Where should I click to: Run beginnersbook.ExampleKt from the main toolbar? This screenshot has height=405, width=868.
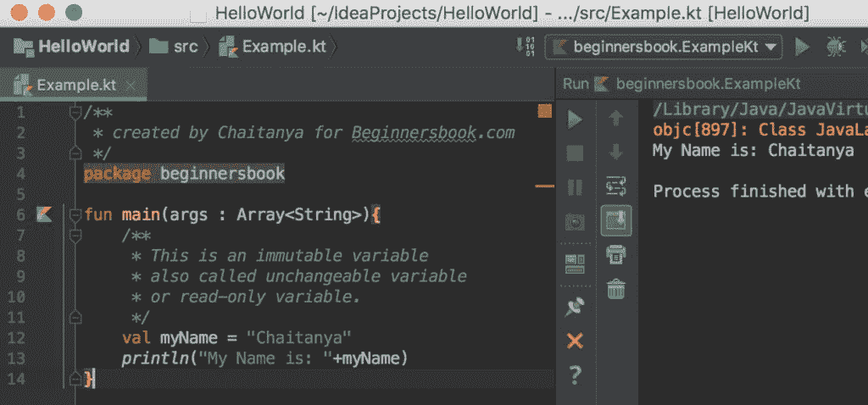(x=802, y=47)
